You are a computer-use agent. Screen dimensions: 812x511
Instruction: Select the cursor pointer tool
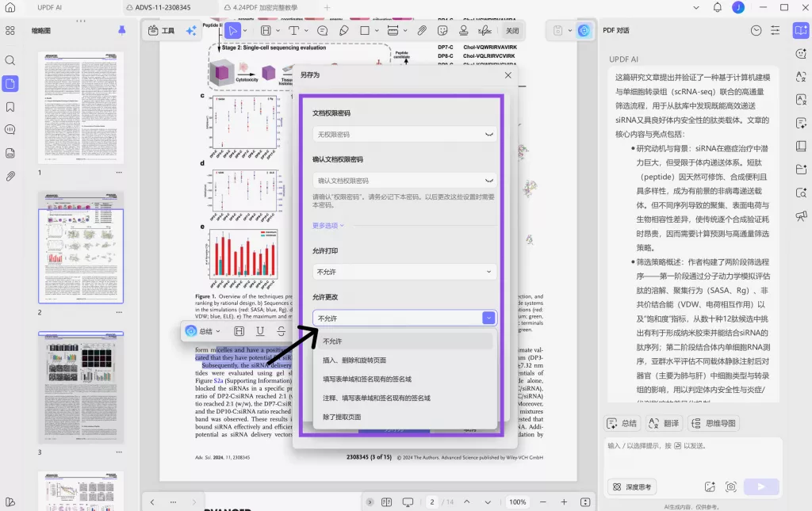[232, 31]
